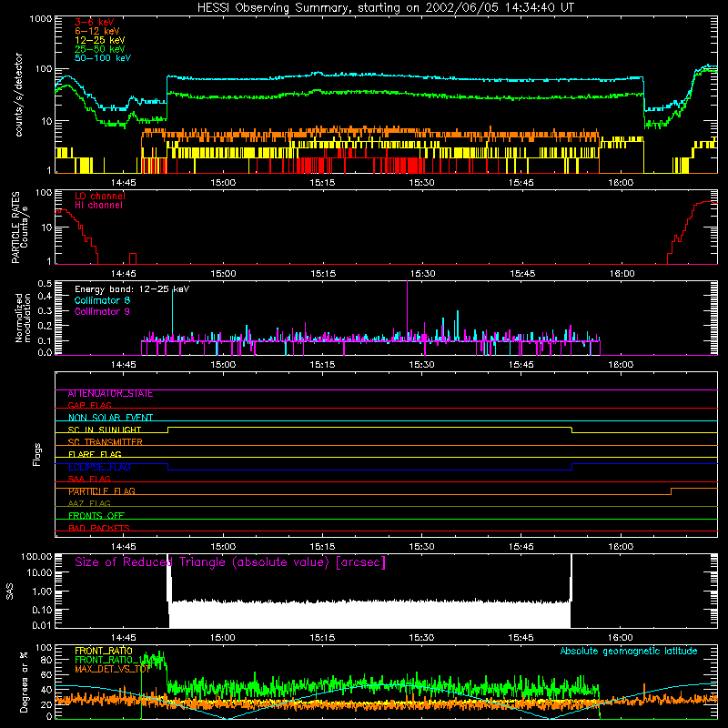728x728 pixels.
Task: Click 15:30 tick under particle rates plot
Action: pos(422,274)
